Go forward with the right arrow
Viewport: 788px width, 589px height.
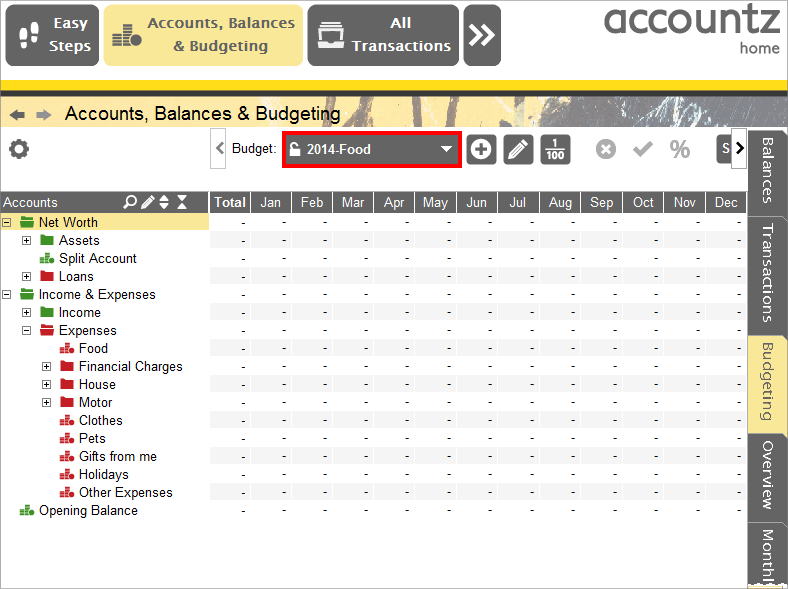(44, 115)
